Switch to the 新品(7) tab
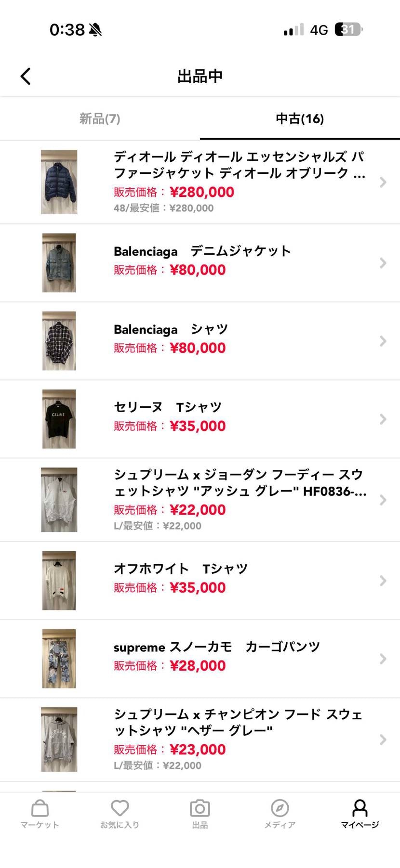This screenshot has width=400, height=868. pos(100,118)
